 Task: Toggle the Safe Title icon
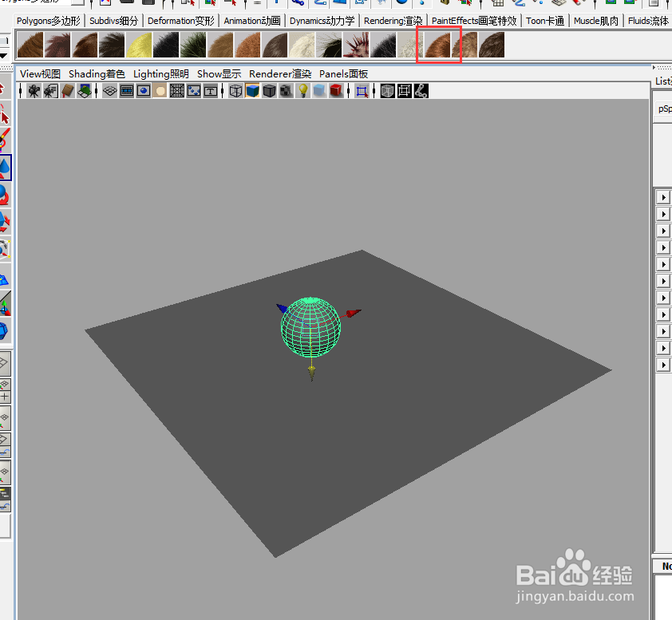(211, 91)
